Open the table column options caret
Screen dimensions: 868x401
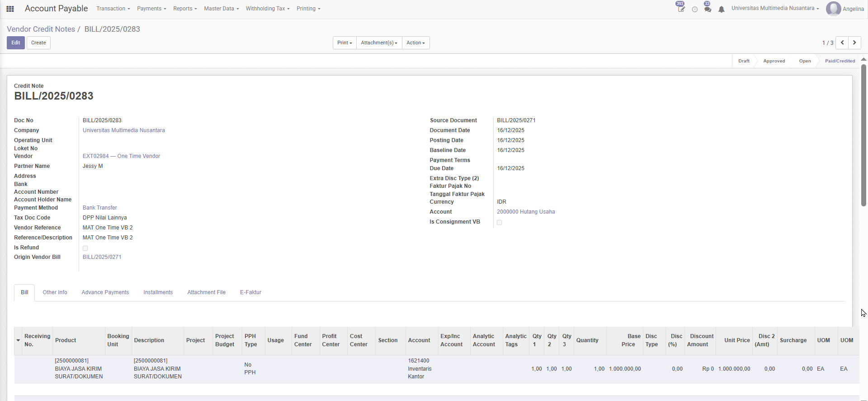(18, 340)
